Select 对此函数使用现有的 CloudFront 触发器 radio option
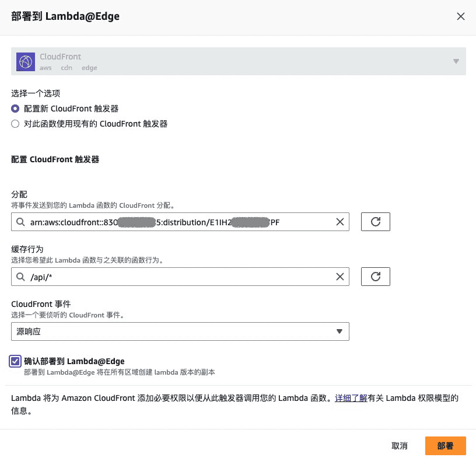Screen dimensions: 476x461 click(x=15, y=124)
